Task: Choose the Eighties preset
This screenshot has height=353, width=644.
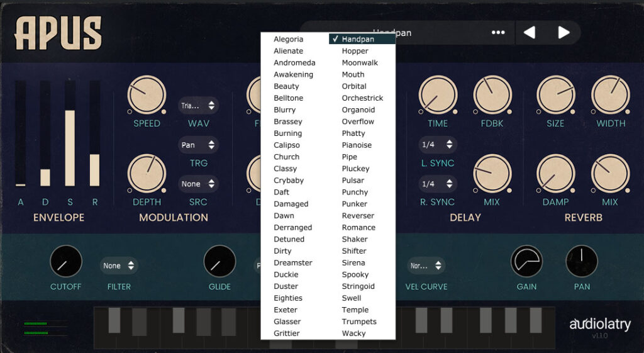Action: pos(288,298)
